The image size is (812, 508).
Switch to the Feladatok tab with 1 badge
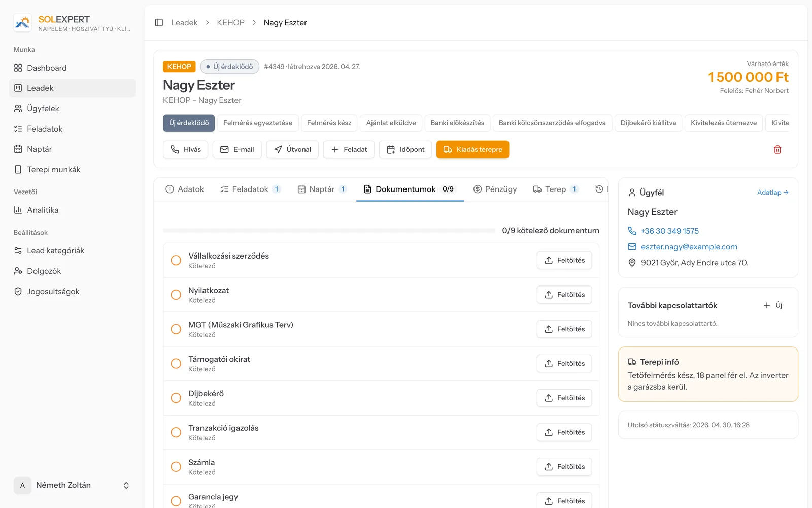point(251,189)
